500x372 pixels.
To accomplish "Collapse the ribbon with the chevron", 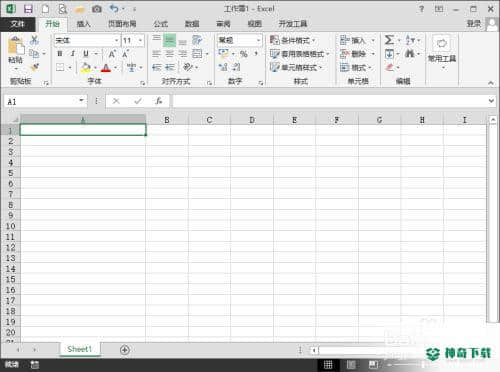I will pos(491,83).
